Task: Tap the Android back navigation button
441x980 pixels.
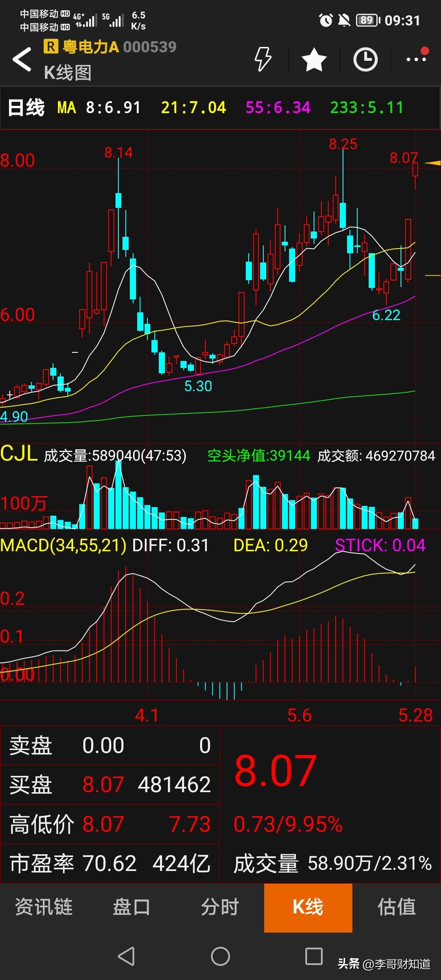Action: click(x=126, y=956)
